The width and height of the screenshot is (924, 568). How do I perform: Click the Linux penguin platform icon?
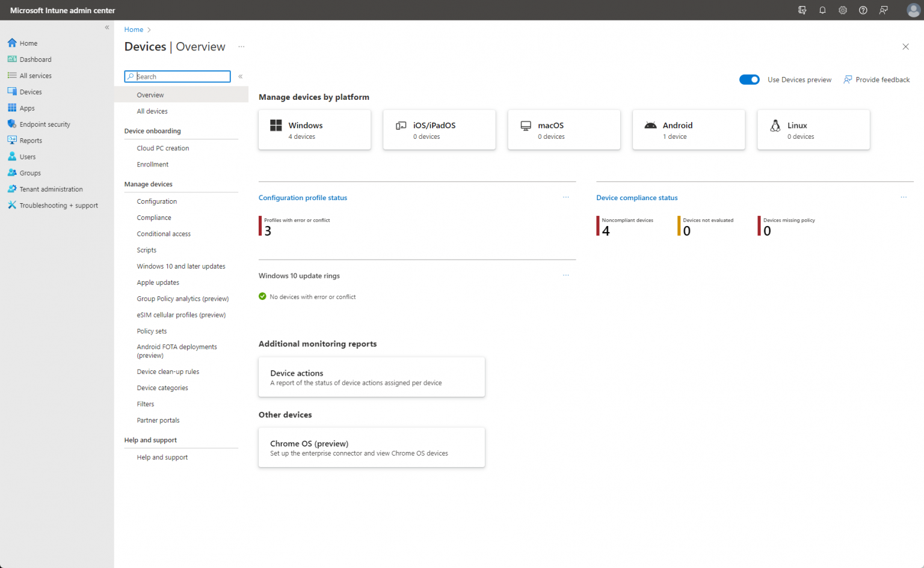coord(775,126)
